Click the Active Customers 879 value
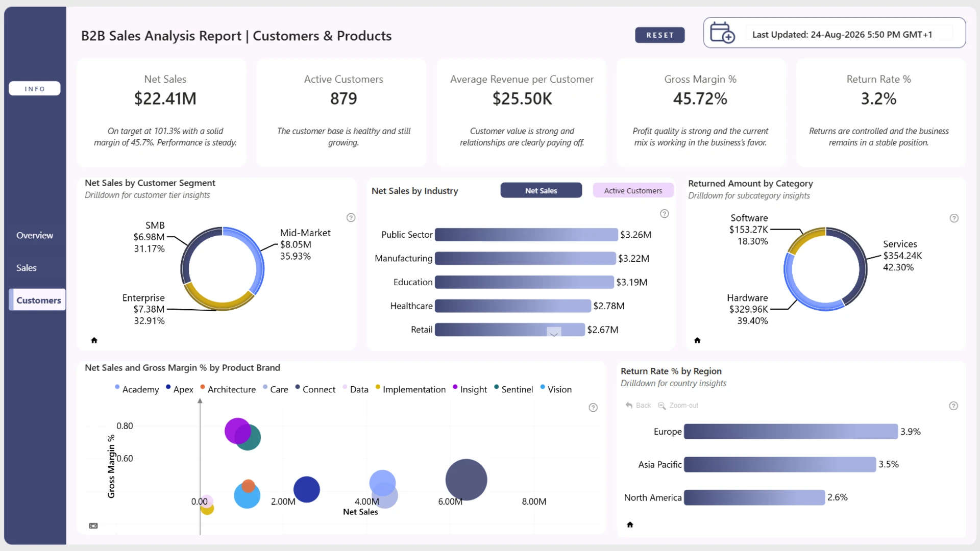 coord(344,98)
